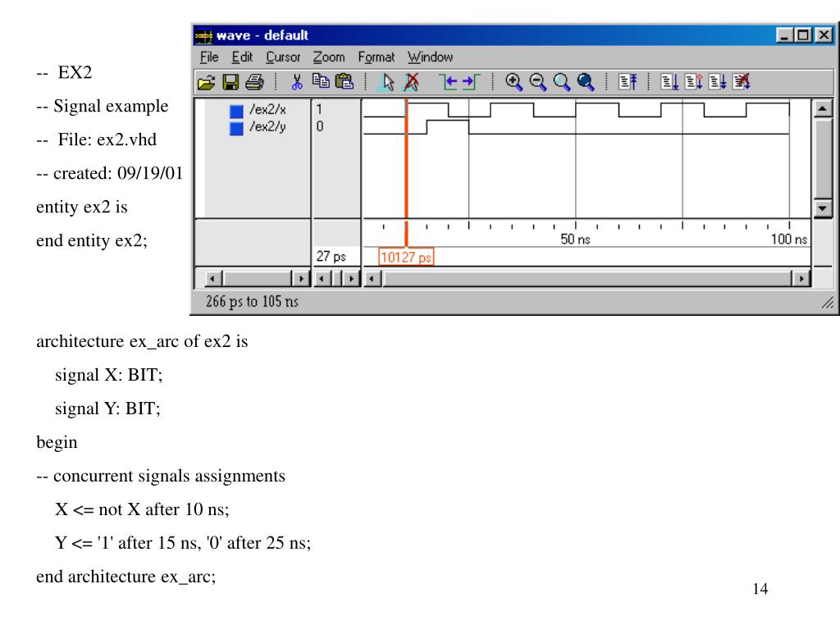This screenshot has width=840, height=630.
Task: Open the Format menu
Action: (376, 57)
